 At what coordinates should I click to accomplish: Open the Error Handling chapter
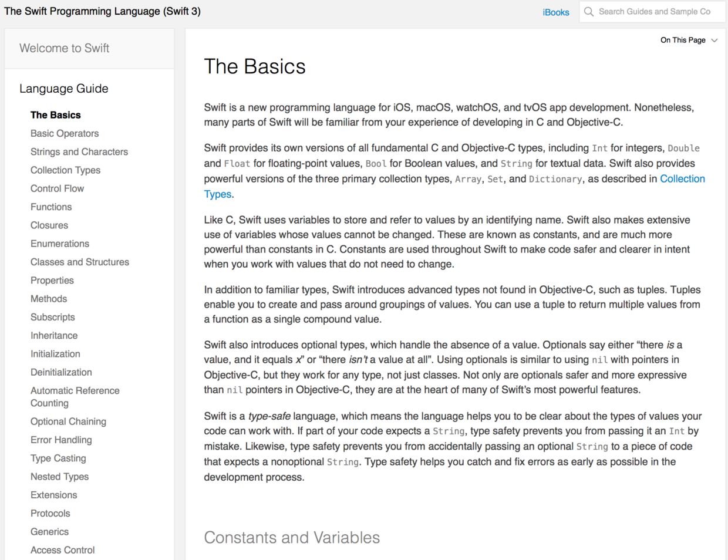pyautogui.click(x=61, y=440)
